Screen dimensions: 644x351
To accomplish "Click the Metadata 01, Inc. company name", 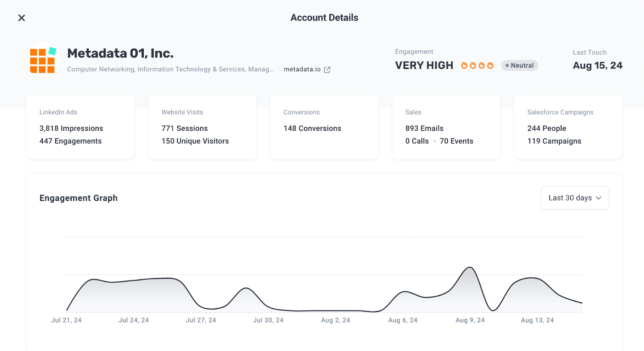I will pos(120,53).
